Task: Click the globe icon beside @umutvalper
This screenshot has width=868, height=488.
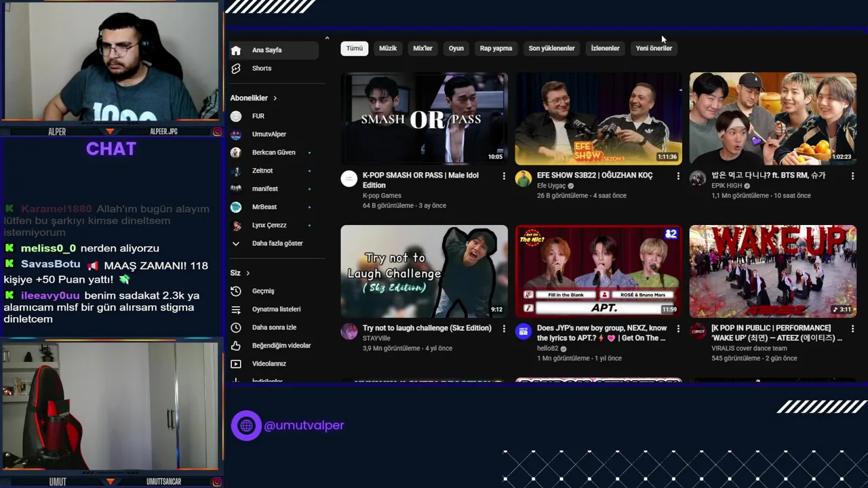Action: 246,426
